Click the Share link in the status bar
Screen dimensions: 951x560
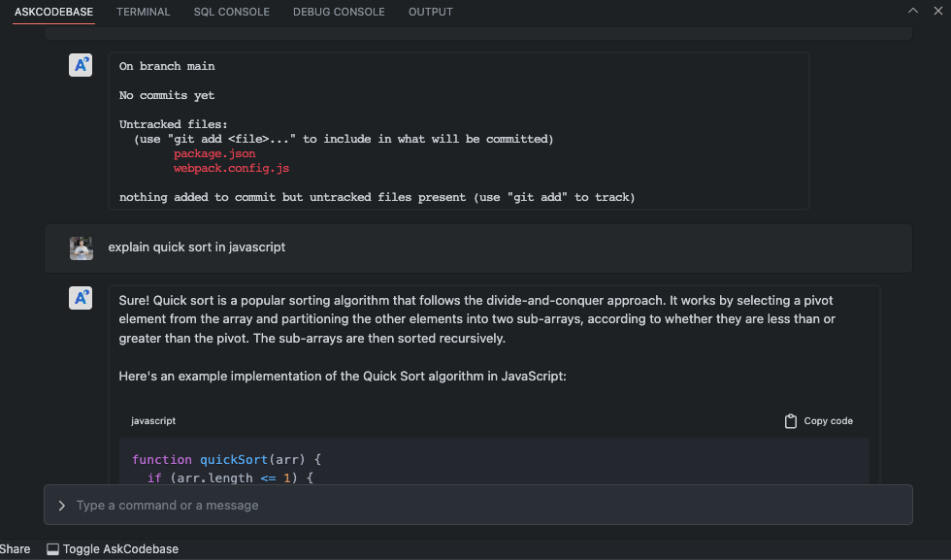pos(15,548)
